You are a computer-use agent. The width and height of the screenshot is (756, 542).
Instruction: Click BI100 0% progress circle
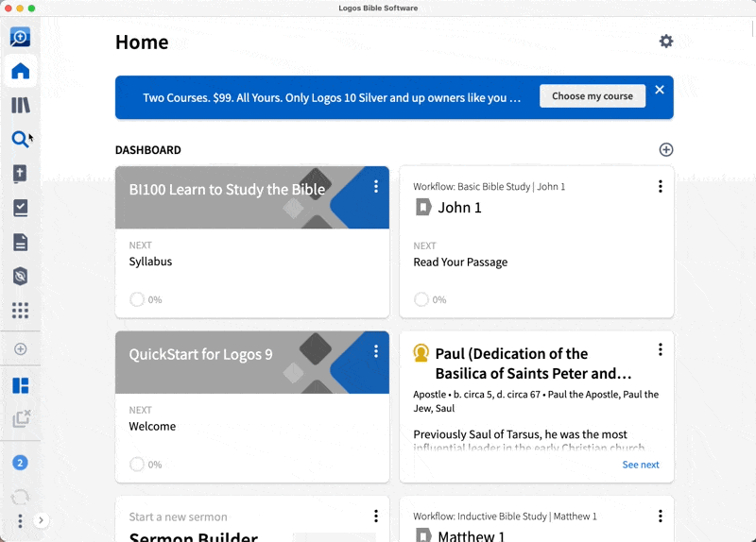137,299
